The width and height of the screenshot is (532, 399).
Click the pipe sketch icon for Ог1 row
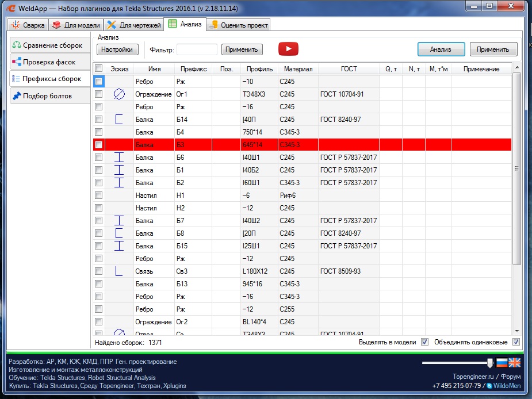click(x=119, y=94)
